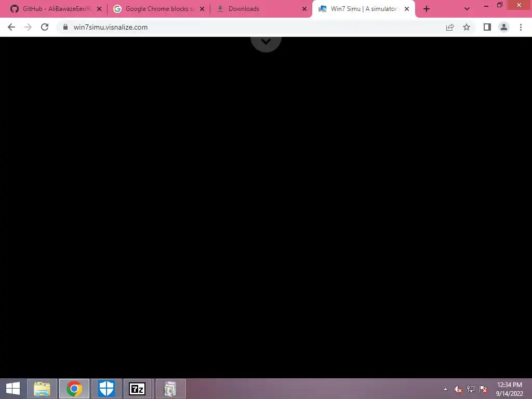The height and width of the screenshot is (399, 532).
Task: Close the Google Chrome blocks tab
Action: (202, 9)
